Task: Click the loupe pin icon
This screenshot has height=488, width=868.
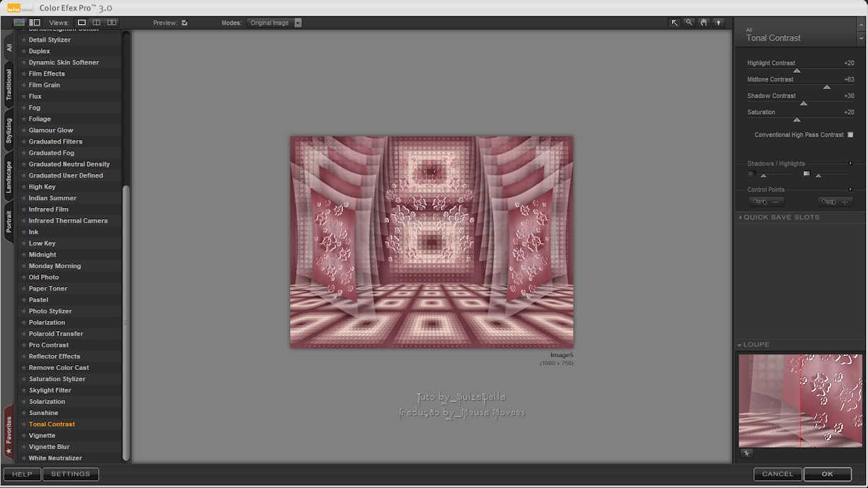Action: pos(746,453)
